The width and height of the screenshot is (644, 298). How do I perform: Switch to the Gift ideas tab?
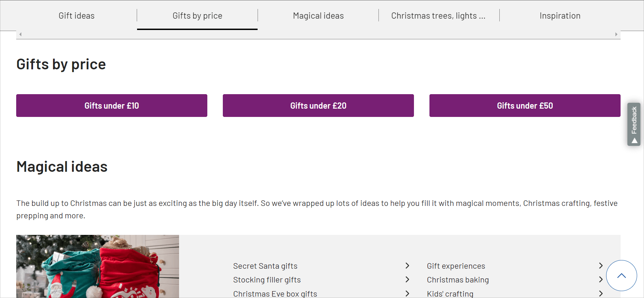coord(76,16)
